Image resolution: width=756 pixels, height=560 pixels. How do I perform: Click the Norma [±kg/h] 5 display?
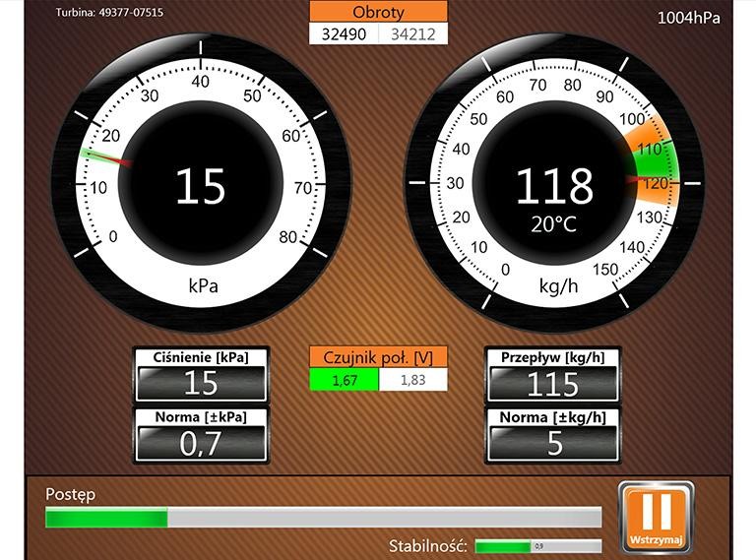coord(553,443)
